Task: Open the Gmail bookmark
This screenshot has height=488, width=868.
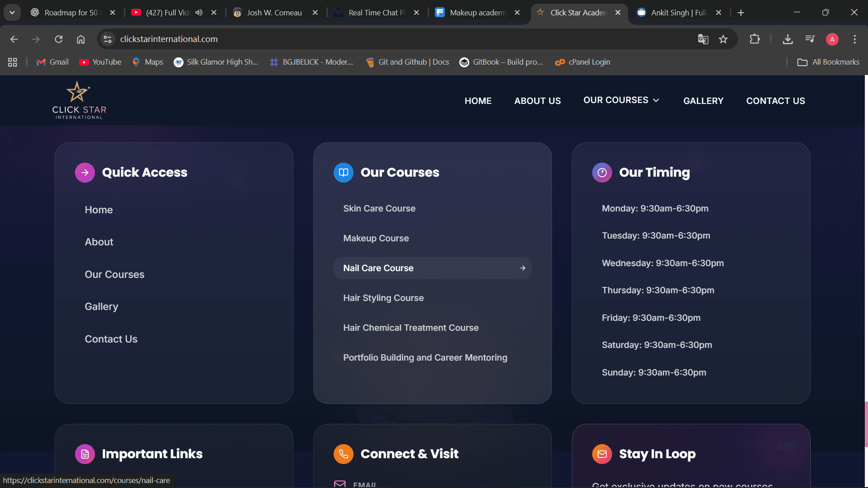Action: point(52,62)
